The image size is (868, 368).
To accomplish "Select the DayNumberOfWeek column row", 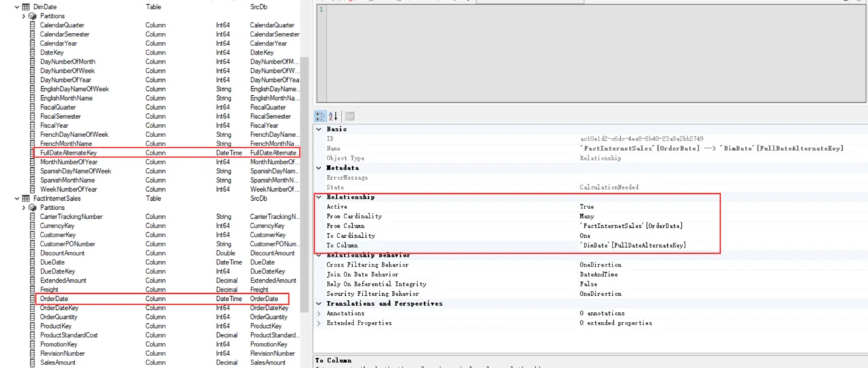I will click(x=165, y=71).
